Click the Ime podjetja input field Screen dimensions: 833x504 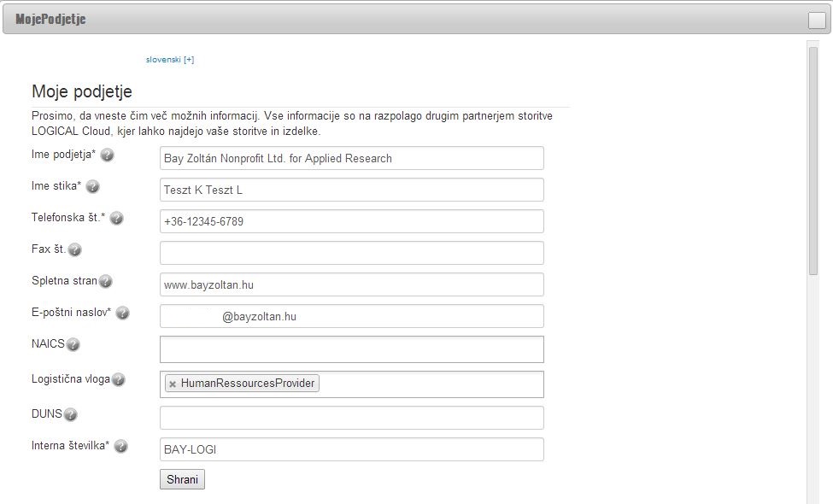[352, 158]
